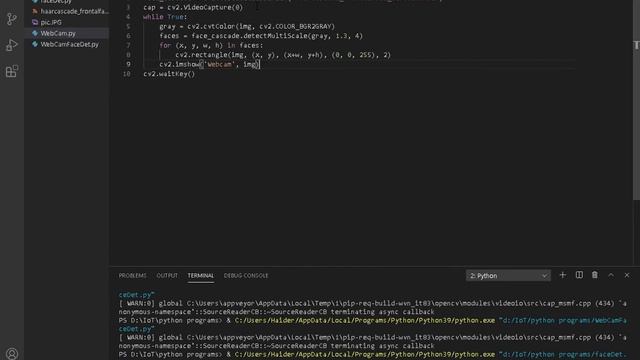Viewport: 640px width, 360px height.
Task: Open the 2: Python terminal dropdown
Action: (x=508, y=276)
